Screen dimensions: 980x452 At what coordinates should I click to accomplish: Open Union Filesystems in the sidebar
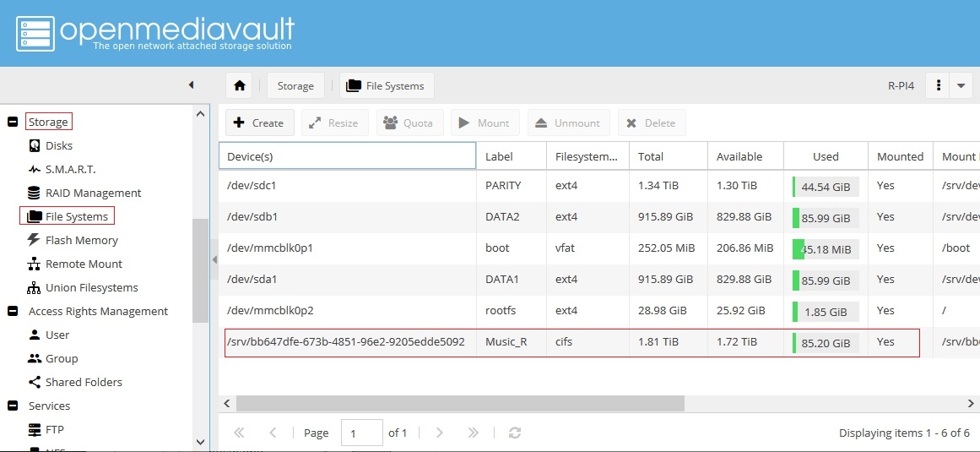[91, 287]
